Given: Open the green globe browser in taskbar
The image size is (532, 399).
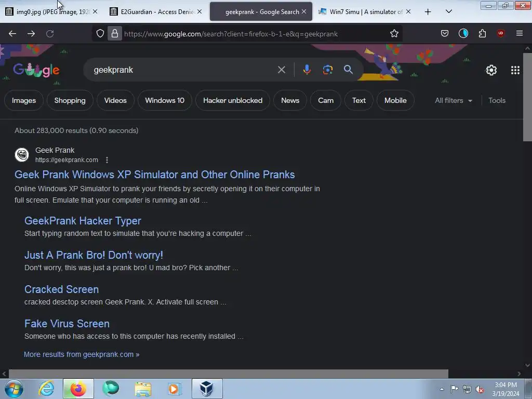Looking at the screenshot, I should click(111, 389).
